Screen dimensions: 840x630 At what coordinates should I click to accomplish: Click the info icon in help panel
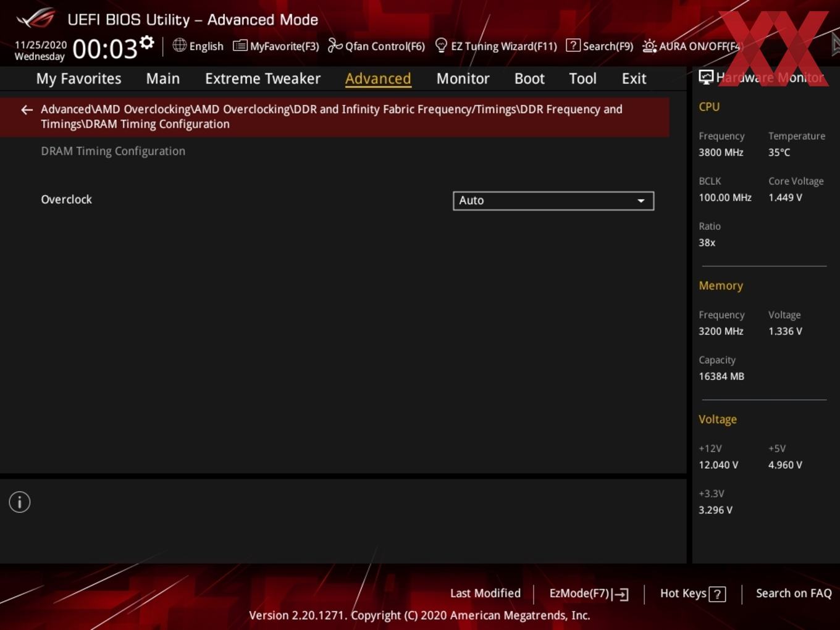point(20,502)
